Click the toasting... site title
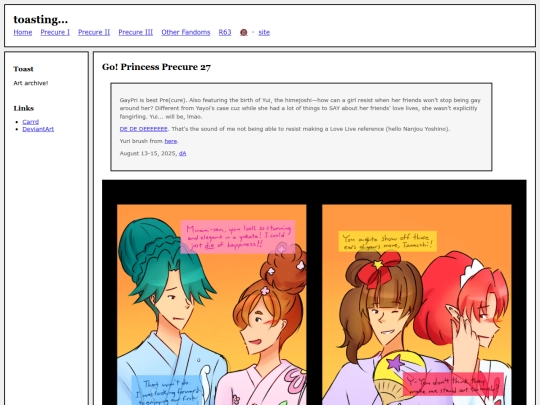The height and width of the screenshot is (405, 540). pos(41,20)
